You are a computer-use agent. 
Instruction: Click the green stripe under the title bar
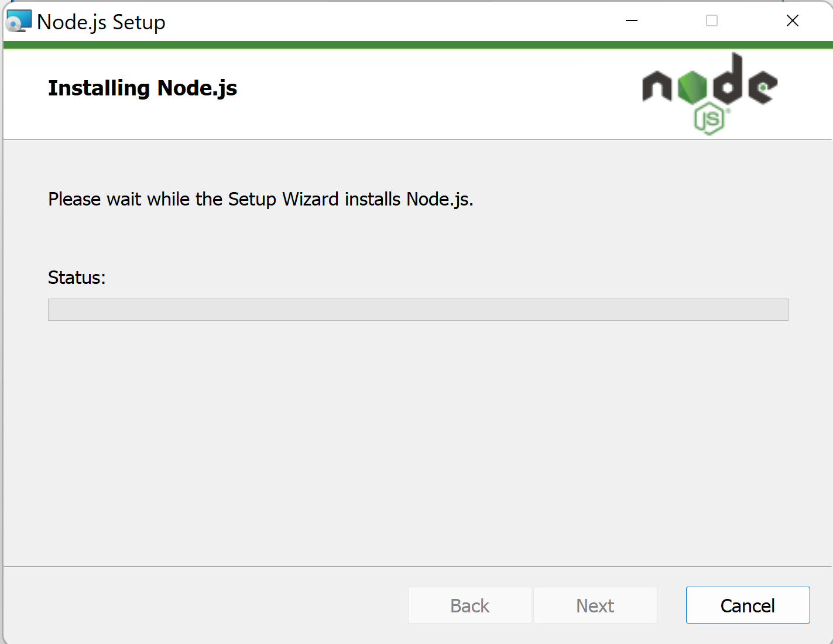pyautogui.click(x=418, y=45)
